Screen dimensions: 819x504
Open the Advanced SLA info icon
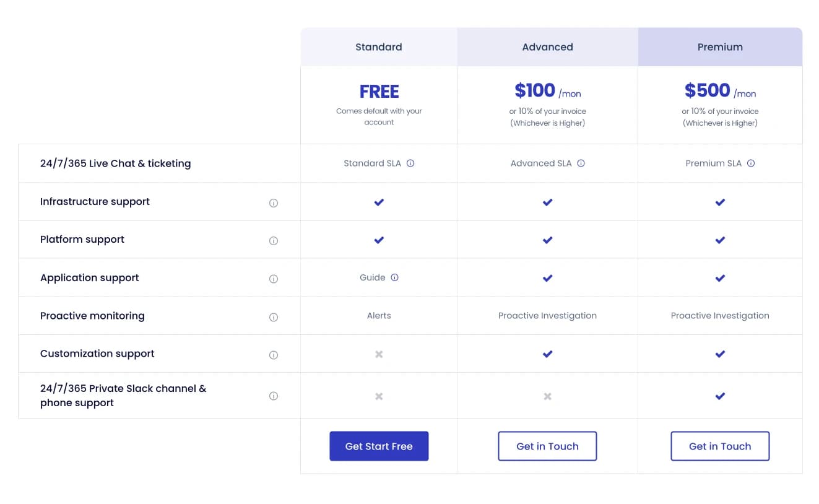tap(581, 163)
